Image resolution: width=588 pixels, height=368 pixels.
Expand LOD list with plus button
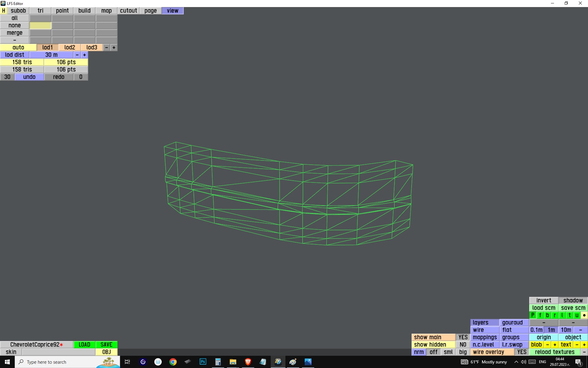(x=114, y=48)
